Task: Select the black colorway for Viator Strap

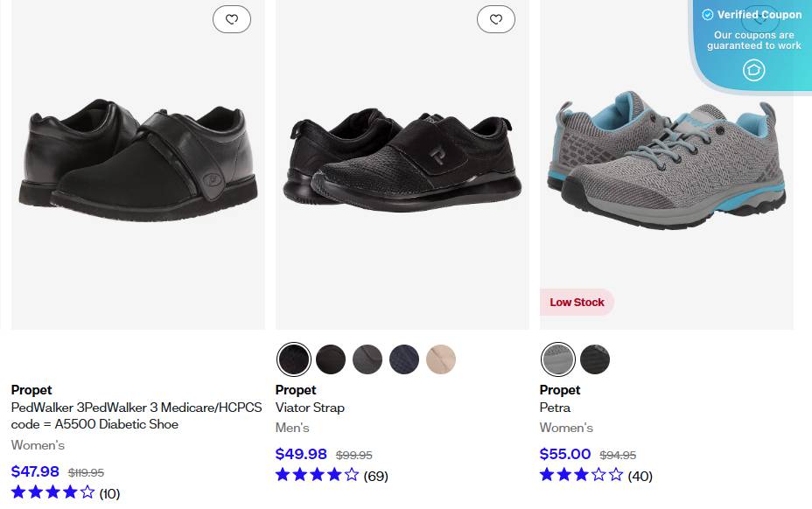Action: point(293,359)
